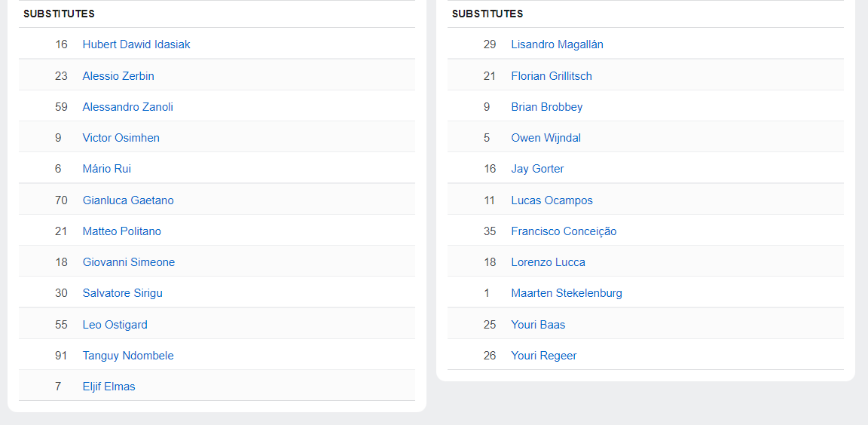Open the Lucas Ocampos link

tap(552, 200)
